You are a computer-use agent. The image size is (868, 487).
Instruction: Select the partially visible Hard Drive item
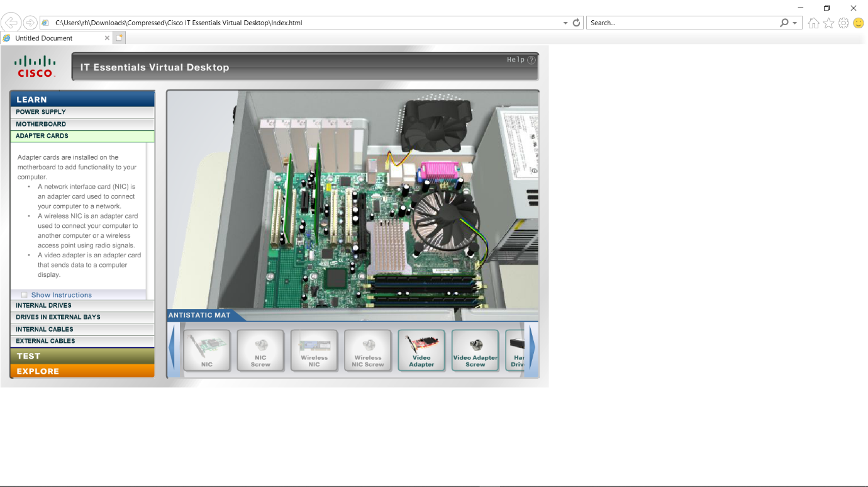pos(515,350)
